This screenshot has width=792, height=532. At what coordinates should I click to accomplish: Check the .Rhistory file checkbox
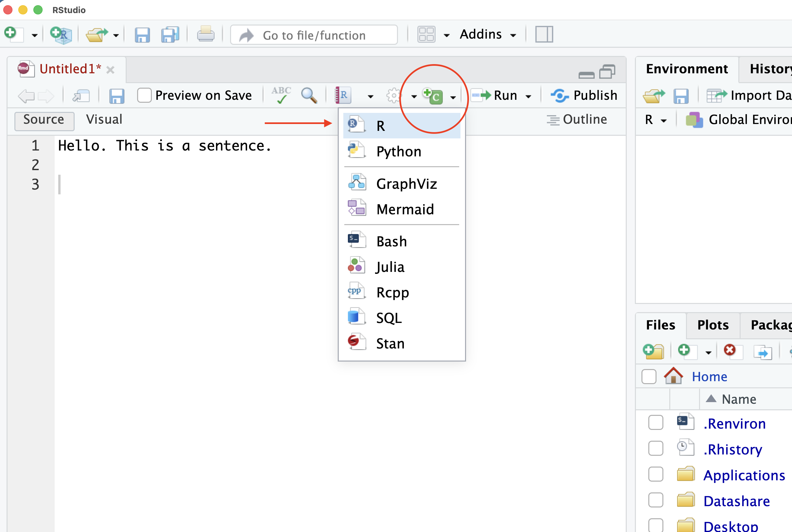tap(656, 449)
